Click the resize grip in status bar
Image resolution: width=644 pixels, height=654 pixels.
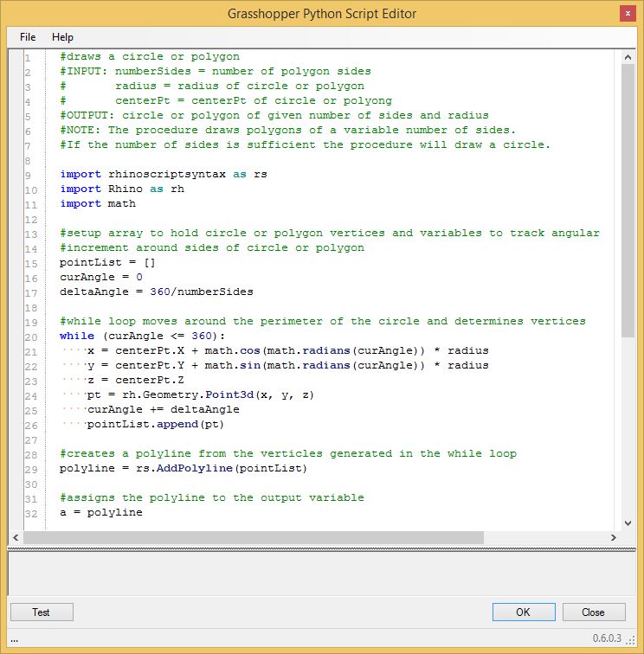[631, 639]
